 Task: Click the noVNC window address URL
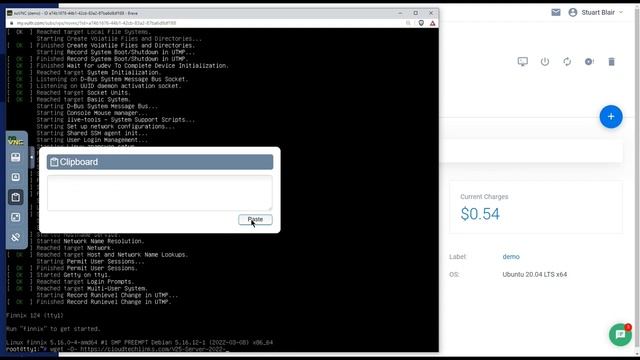pyautogui.click(x=96, y=23)
